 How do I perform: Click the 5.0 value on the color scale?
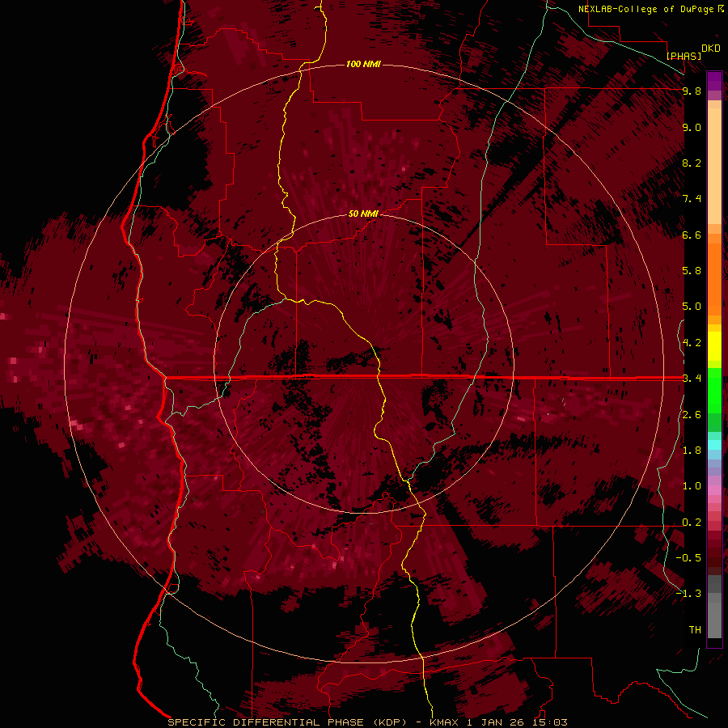[692, 307]
